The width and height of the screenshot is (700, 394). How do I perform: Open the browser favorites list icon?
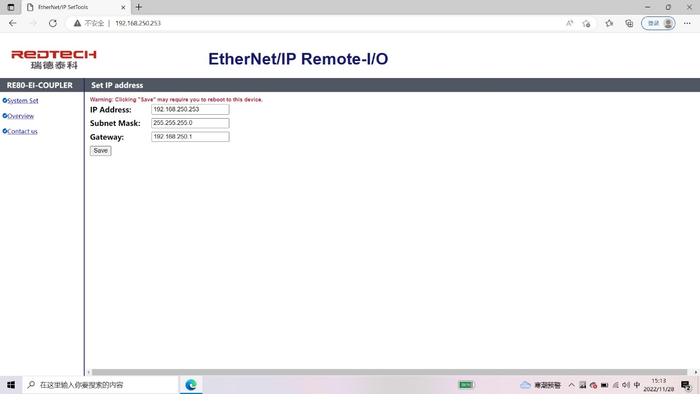point(609,23)
